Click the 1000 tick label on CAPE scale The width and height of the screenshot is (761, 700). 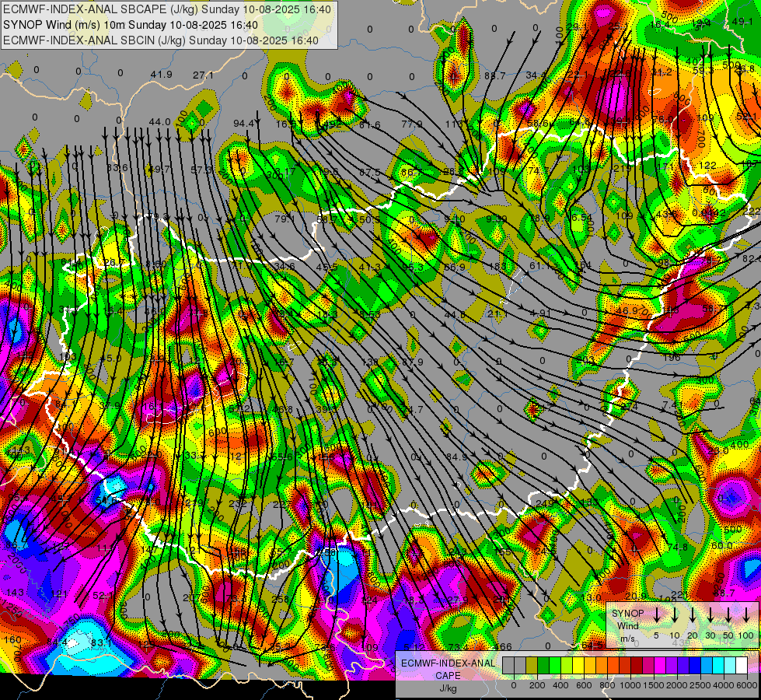[x=630, y=685]
